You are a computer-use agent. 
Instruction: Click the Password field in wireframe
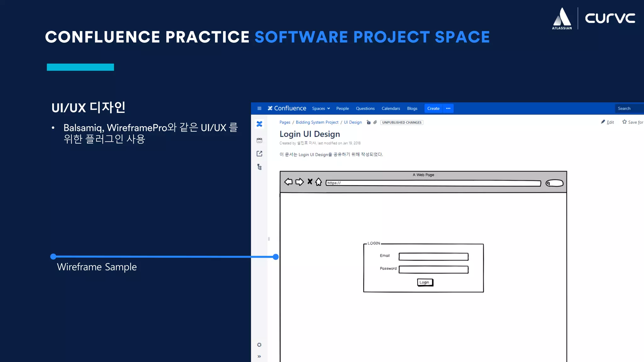pos(434,270)
